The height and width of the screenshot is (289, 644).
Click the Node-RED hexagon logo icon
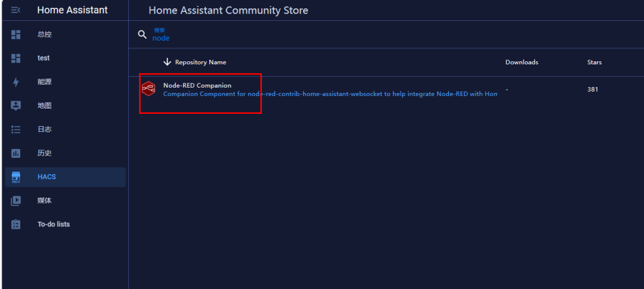tap(148, 89)
